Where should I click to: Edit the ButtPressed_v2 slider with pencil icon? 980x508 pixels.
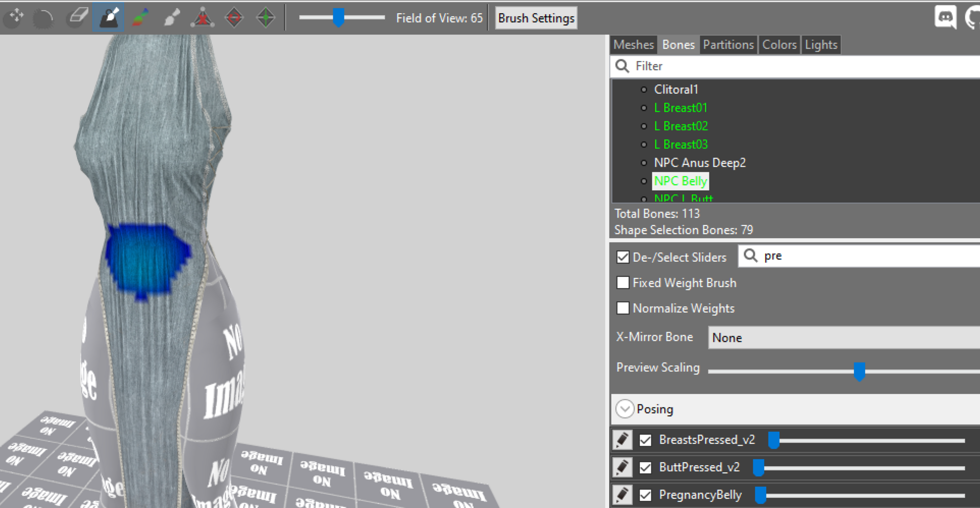click(x=622, y=467)
